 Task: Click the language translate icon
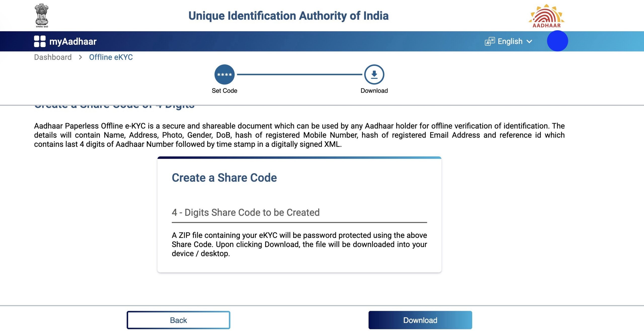(490, 41)
